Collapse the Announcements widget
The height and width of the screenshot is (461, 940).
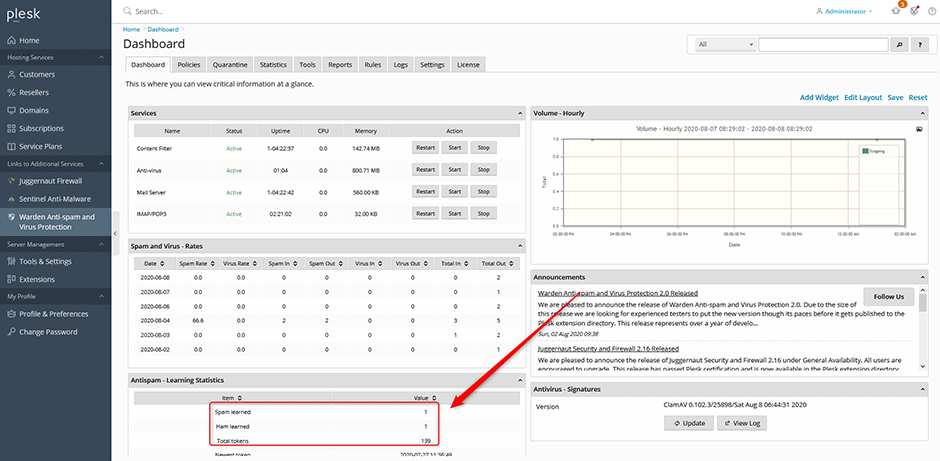(923, 277)
